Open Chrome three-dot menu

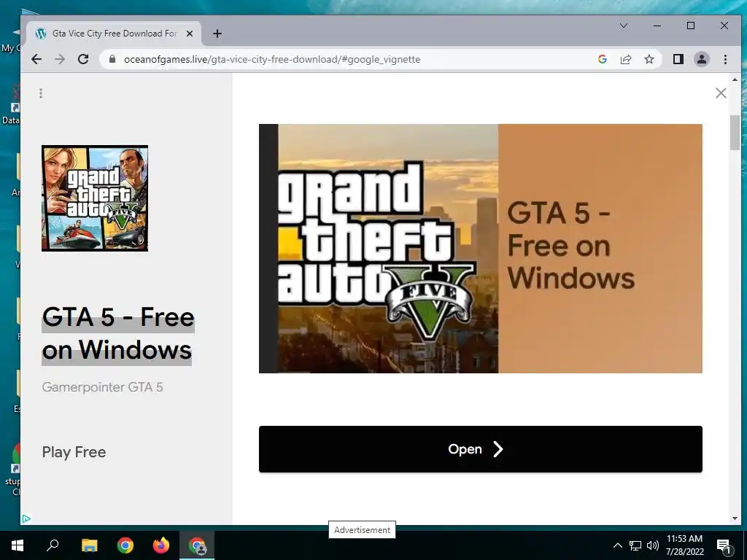(725, 59)
